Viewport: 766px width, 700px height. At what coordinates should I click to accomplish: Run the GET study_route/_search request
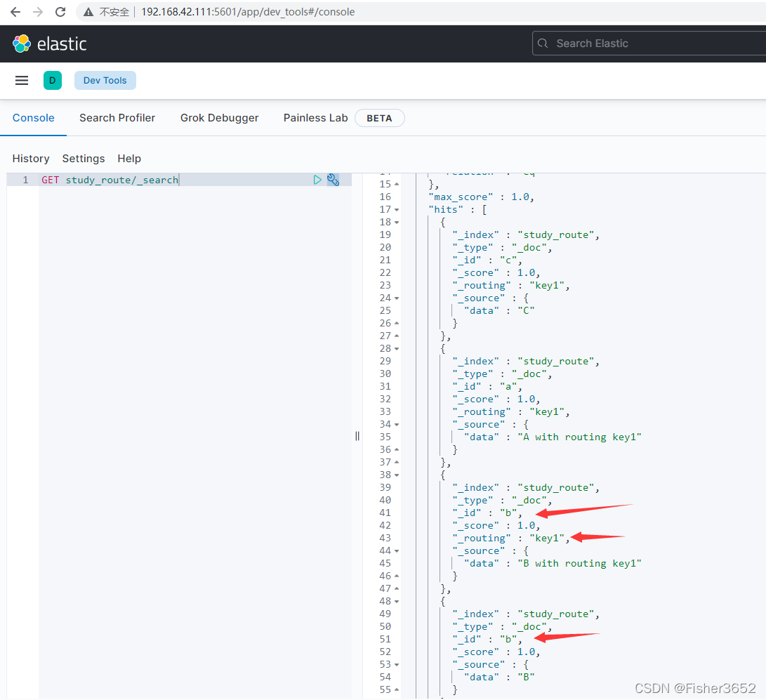(317, 180)
